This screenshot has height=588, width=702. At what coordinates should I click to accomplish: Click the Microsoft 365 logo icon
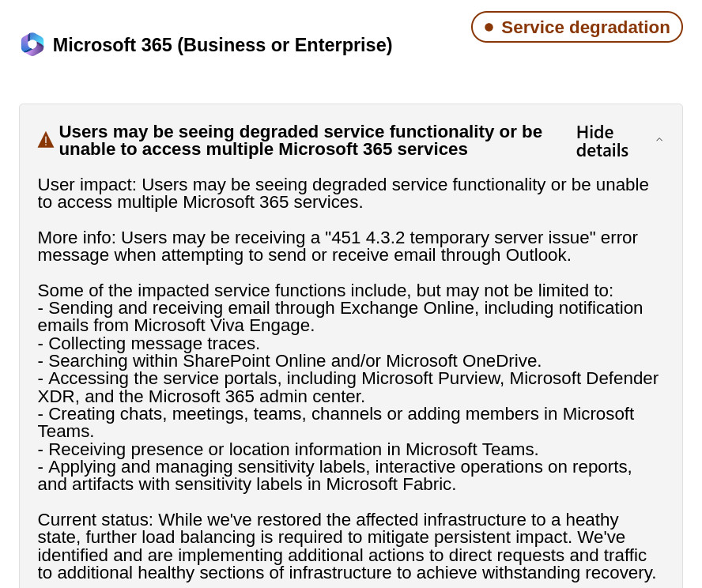[32, 44]
